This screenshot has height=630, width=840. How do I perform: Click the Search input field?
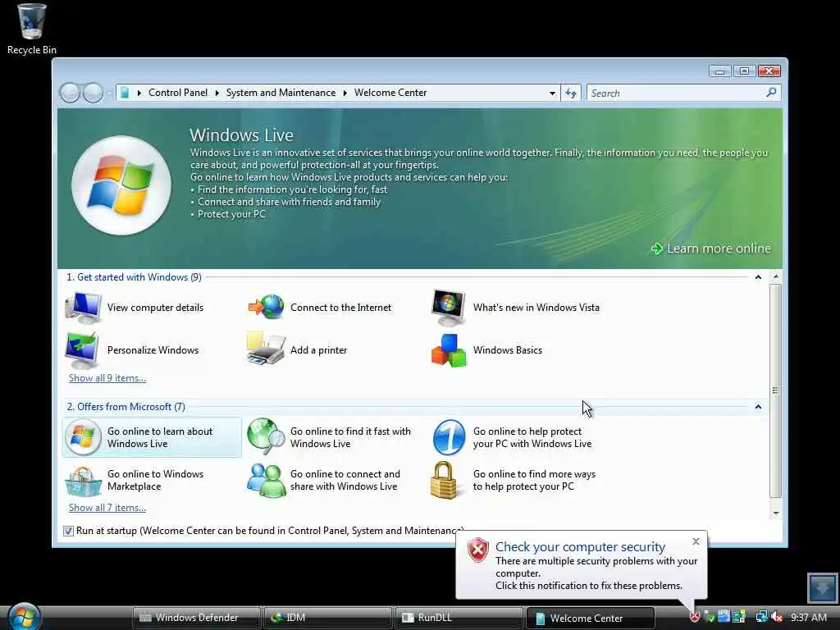[677, 94]
